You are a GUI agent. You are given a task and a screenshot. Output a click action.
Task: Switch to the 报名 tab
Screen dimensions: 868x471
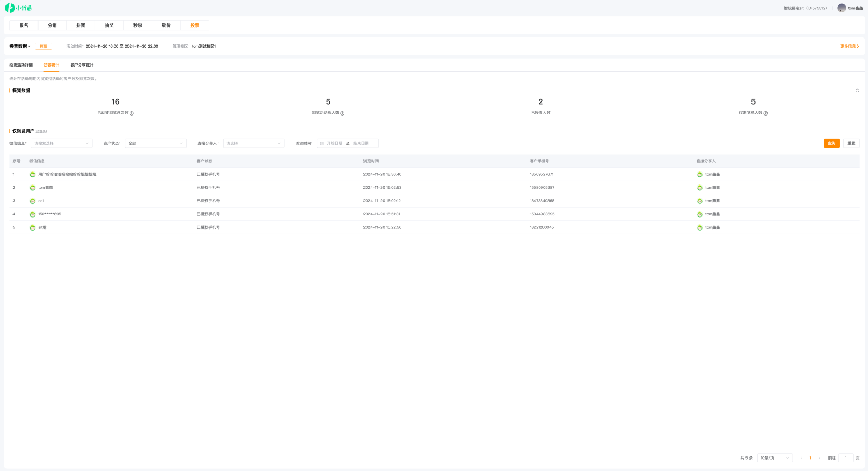coord(24,26)
